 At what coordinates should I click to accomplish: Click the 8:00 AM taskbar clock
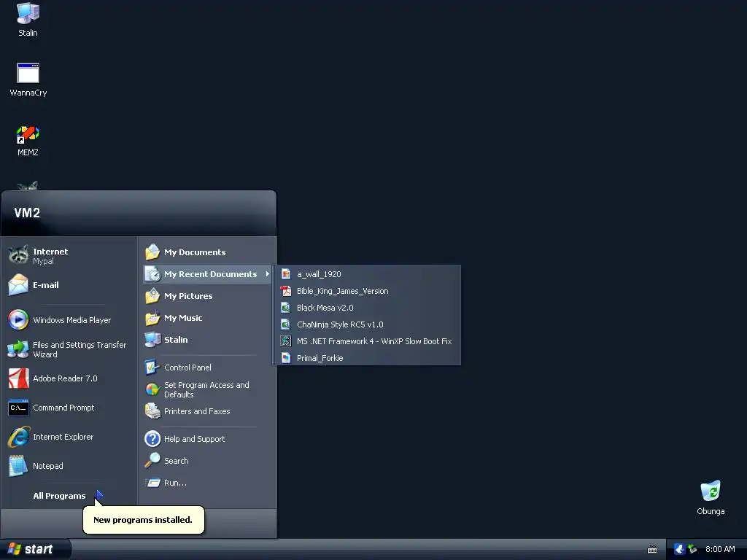click(x=720, y=549)
